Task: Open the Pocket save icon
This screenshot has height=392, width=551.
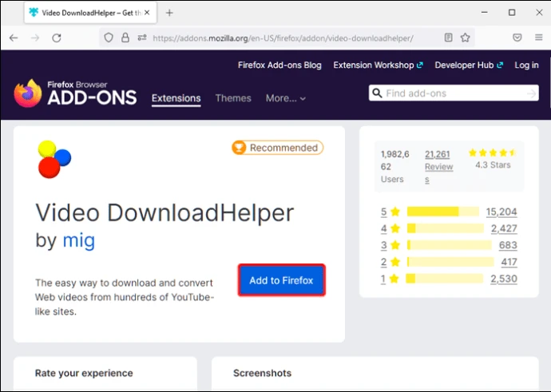Action: click(517, 38)
